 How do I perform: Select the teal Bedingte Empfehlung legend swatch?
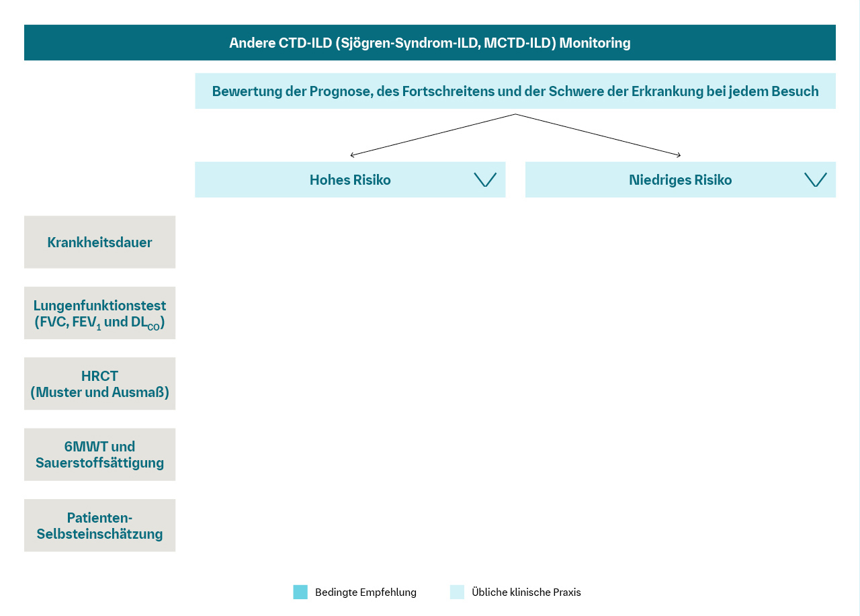[x=300, y=592]
